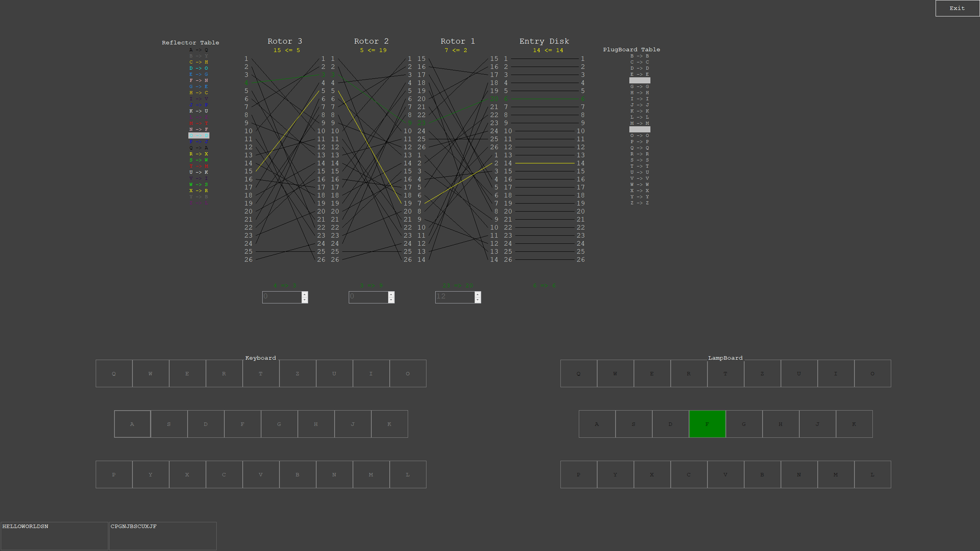Image resolution: width=980 pixels, height=551 pixels.
Task: Decrement Rotor 1 offset spinner
Action: [478, 300]
